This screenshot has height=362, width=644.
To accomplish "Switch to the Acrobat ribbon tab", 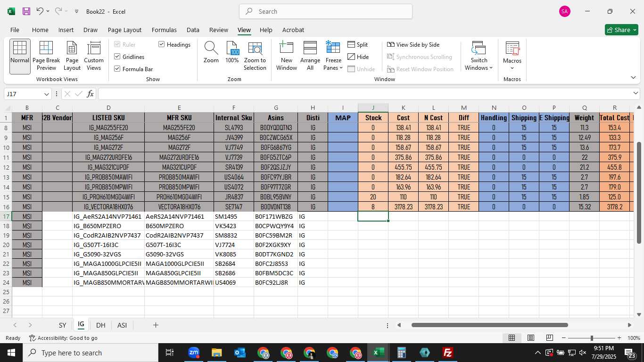I will coord(293,30).
